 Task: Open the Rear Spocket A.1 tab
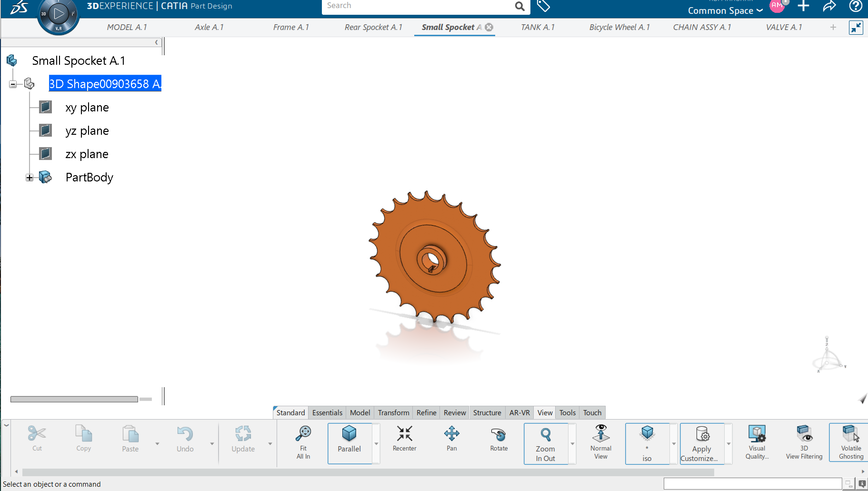[373, 27]
